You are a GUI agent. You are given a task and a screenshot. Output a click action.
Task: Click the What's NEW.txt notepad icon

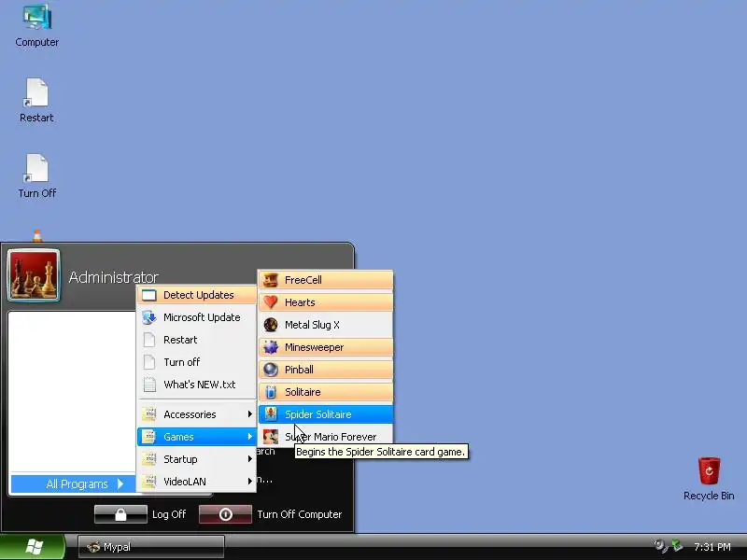[x=149, y=385]
